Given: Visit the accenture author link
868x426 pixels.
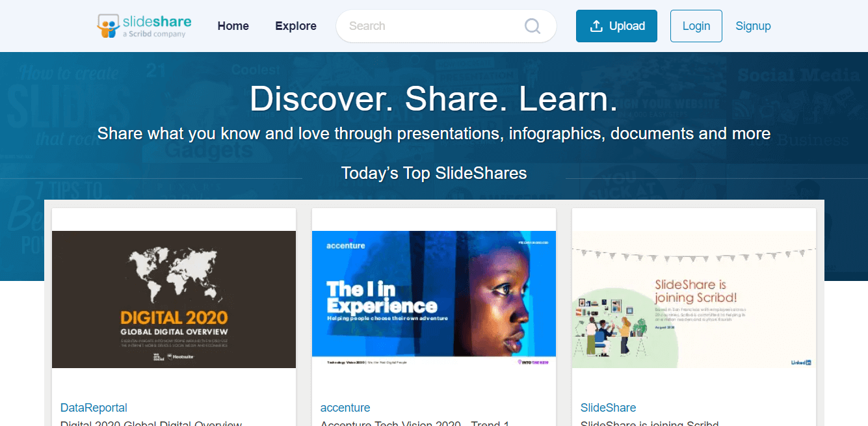Looking at the screenshot, I should (345, 408).
